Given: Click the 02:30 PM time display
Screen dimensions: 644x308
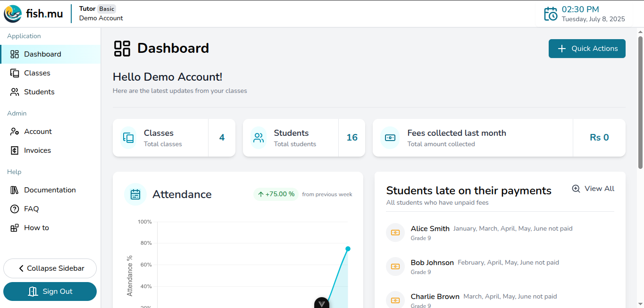Looking at the screenshot, I should coord(580,9).
